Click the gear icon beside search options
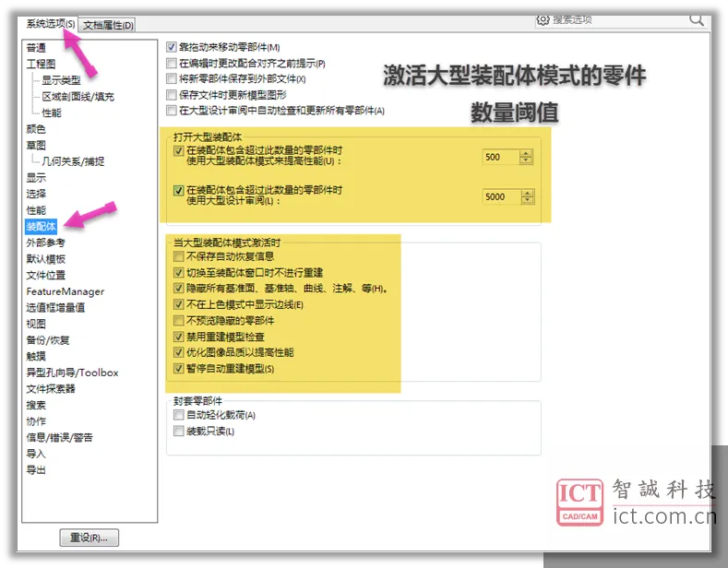Image resolution: width=728 pixels, height=568 pixels. (543, 19)
